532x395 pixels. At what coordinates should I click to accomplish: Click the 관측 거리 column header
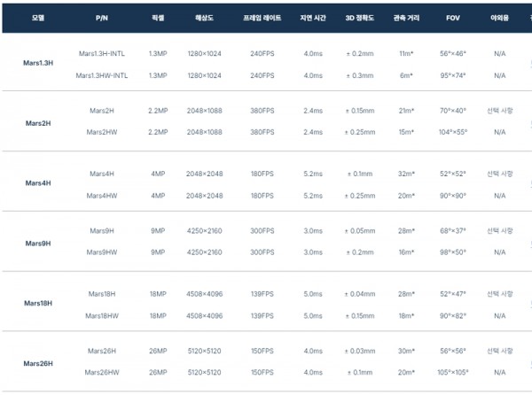click(x=406, y=18)
